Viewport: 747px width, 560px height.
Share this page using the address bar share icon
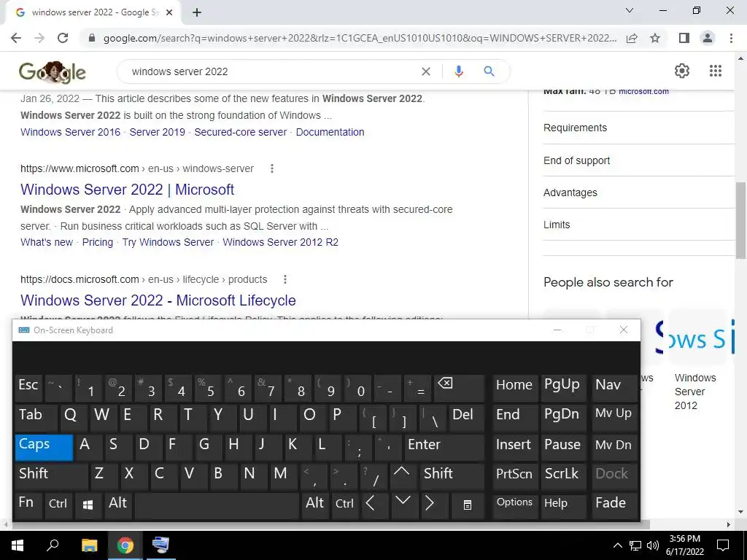click(x=632, y=38)
